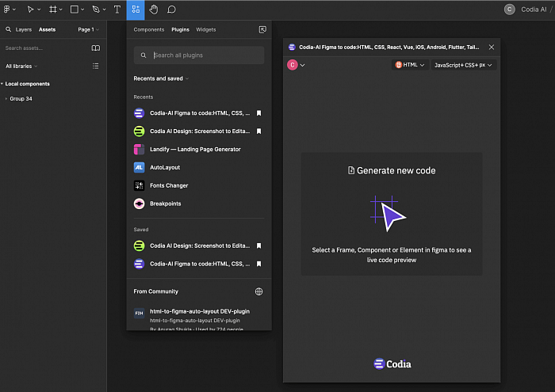This screenshot has width=555, height=392.
Task: Click the Recents section label
Action: coord(144,97)
